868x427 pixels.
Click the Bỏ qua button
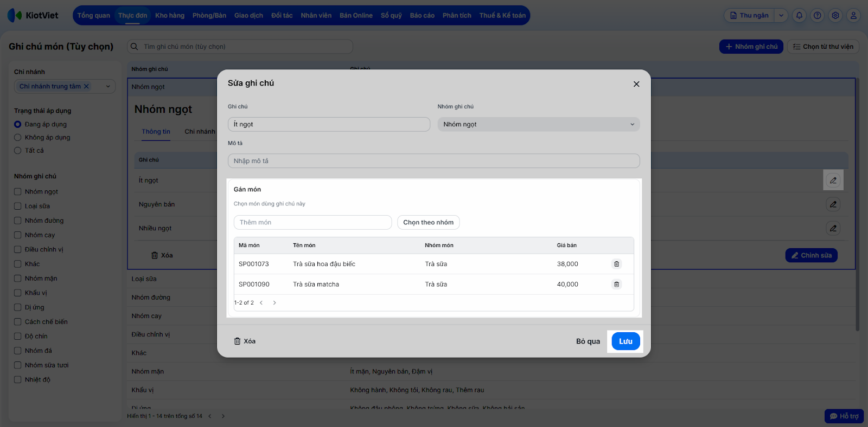tap(588, 341)
